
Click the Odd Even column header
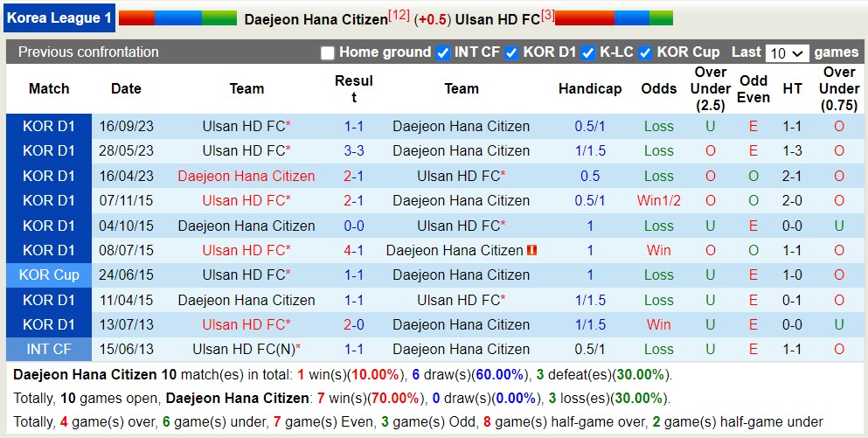753,88
